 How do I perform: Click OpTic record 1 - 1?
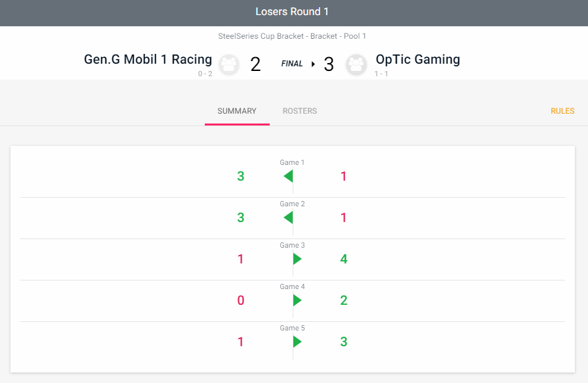coord(381,74)
